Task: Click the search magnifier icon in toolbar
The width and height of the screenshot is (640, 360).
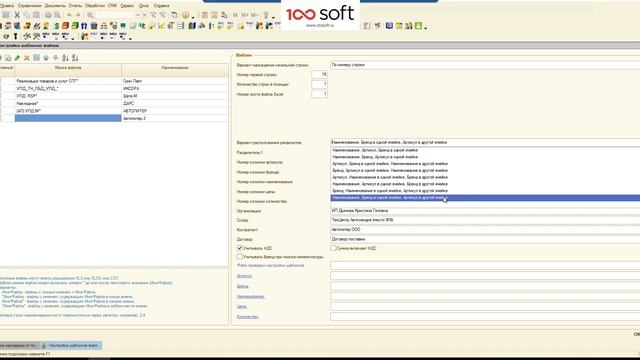Action: [91, 15]
